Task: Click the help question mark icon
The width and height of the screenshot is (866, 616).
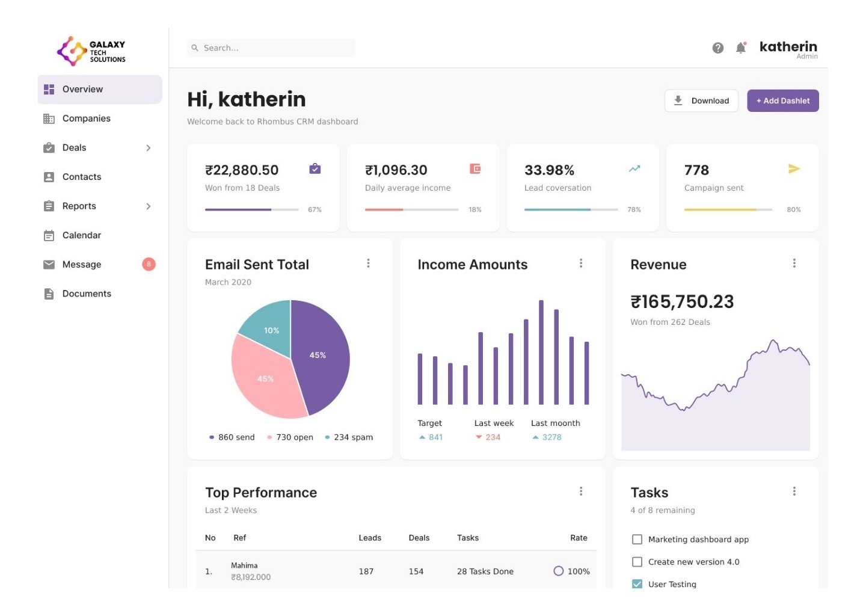Action: (717, 48)
